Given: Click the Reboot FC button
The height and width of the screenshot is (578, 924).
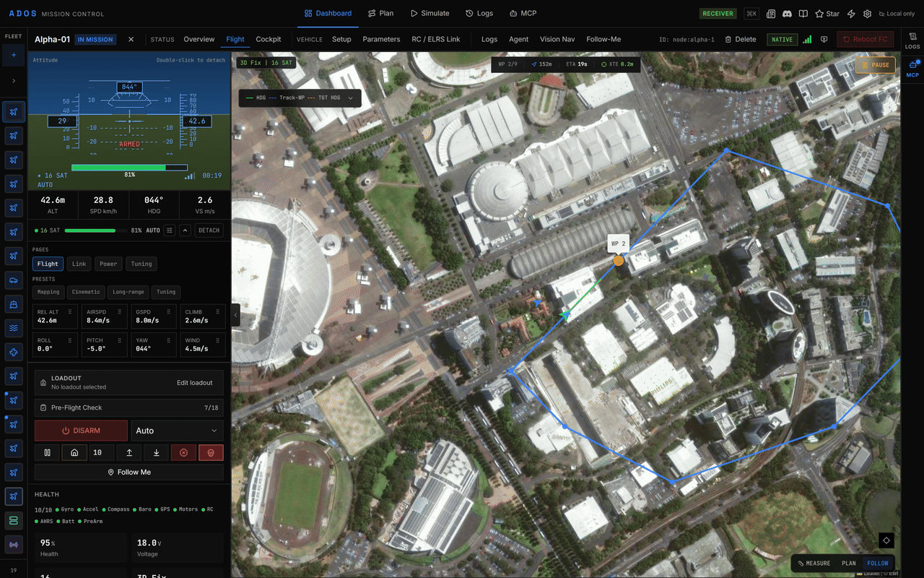Looking at the screenshot, I should (865, 40).
